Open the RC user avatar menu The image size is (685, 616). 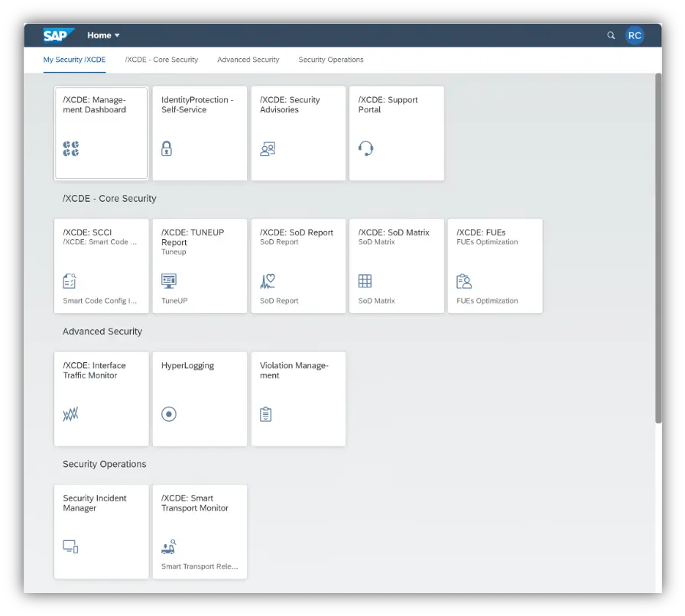pyautogui.click(x=635, y=35)
